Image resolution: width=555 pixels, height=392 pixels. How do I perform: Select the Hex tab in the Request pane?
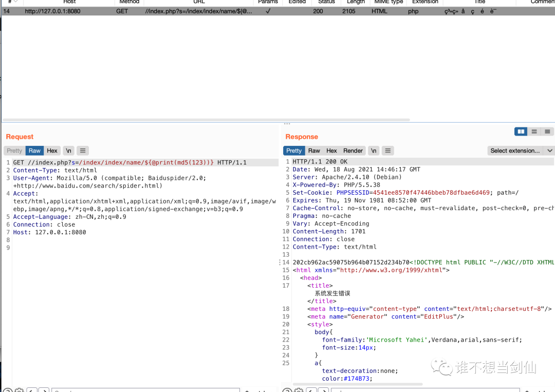click(x=52, y=151)
